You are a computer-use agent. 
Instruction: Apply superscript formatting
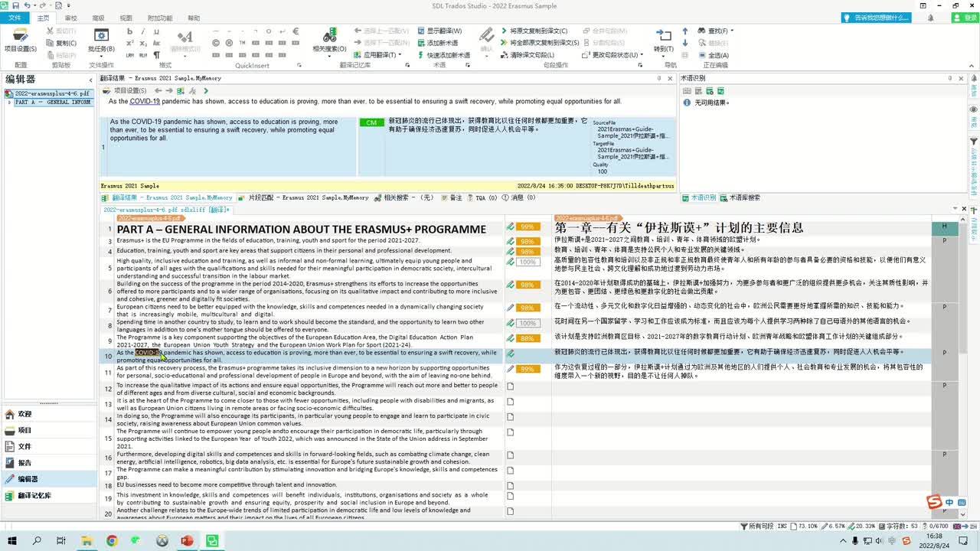(130, 44)
